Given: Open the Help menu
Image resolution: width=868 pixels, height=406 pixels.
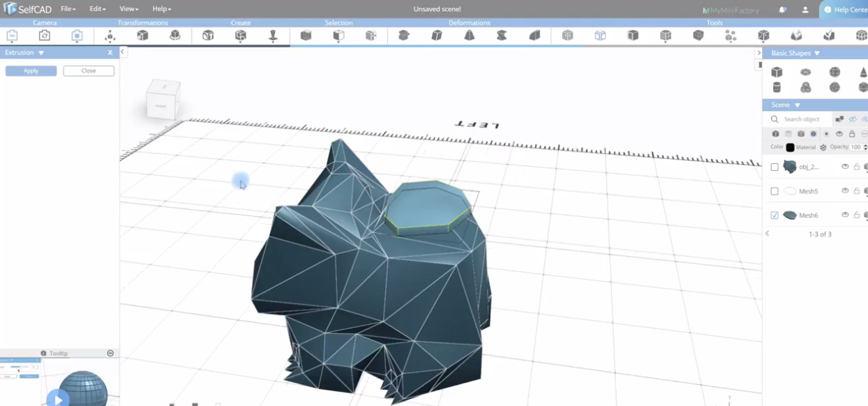Looking at the screenshot, I should tap(162, 9).
